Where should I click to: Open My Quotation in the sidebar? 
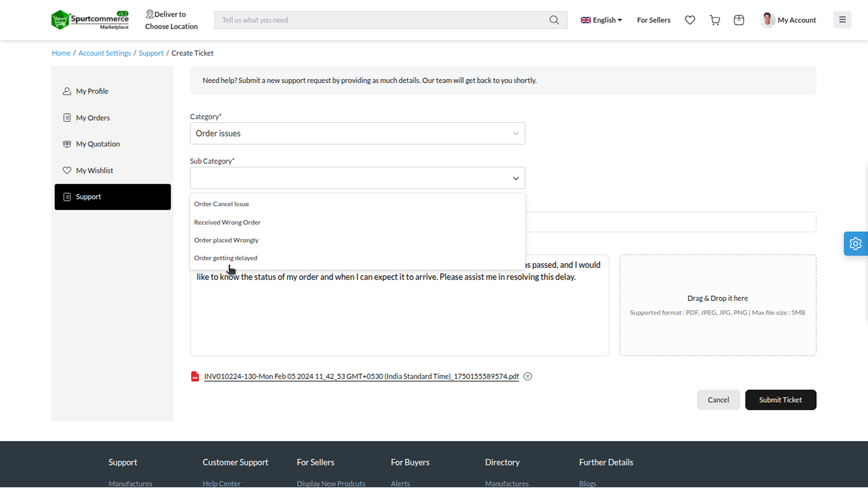113,144
